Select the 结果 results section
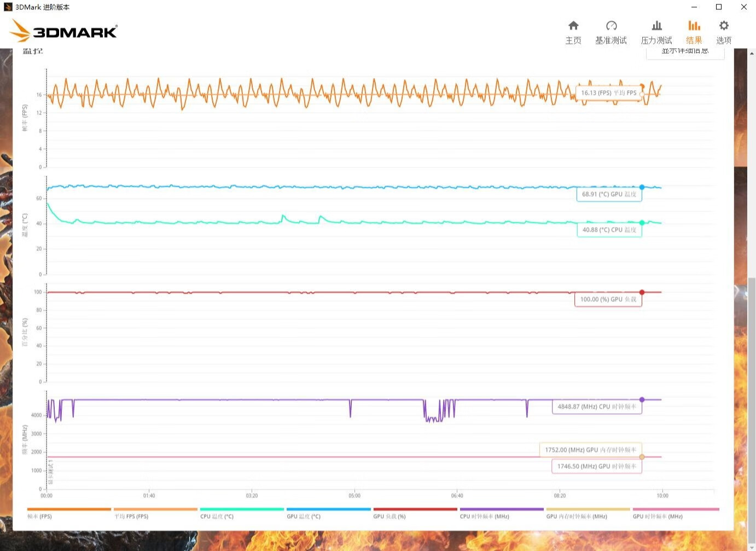Image resolution: width=756 pixels, height=551 pixels. [694, 32]
